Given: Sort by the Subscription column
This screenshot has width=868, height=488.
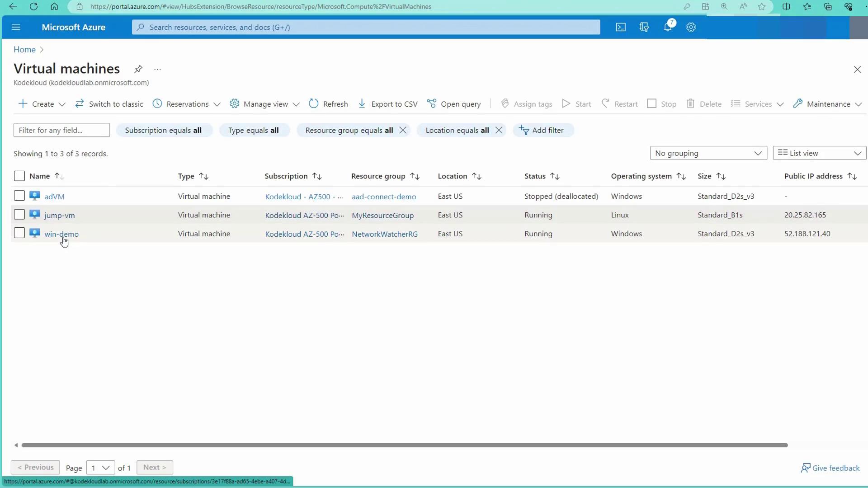Looking at the screenshot, I should [293, 176].
